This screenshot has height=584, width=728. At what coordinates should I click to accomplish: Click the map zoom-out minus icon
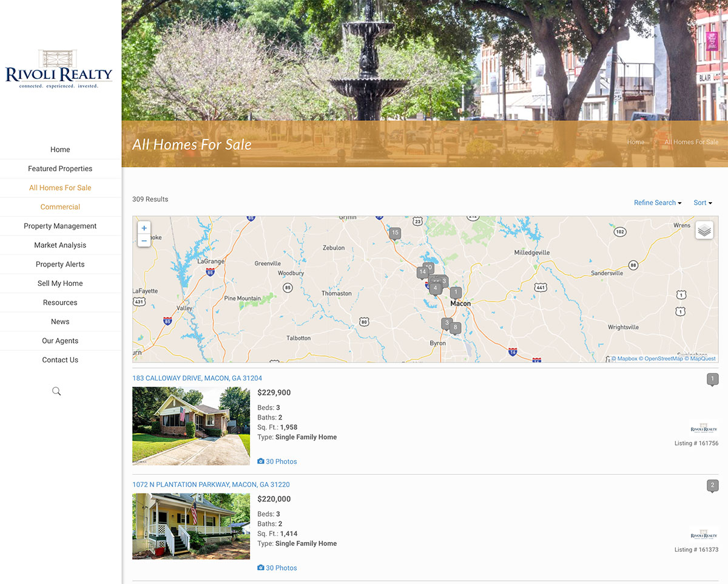coord(144,240)
